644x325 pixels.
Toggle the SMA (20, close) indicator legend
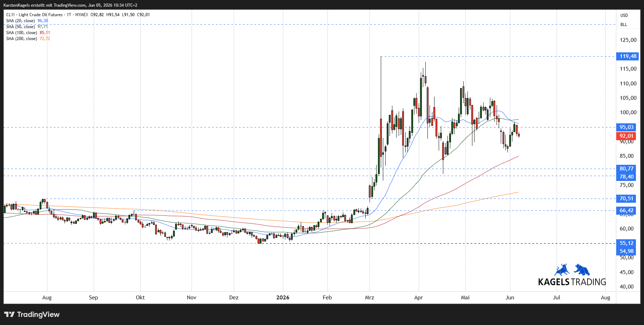click(27, 21)
